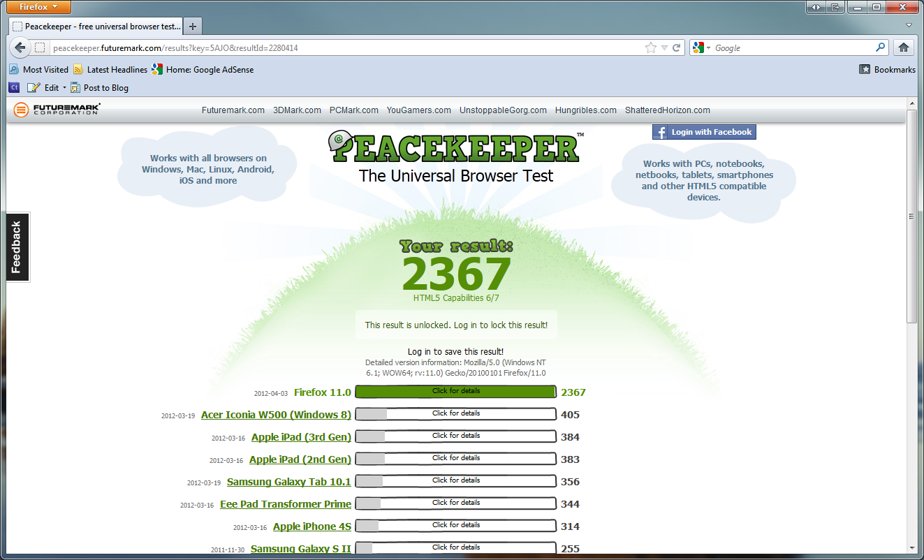Open the Apple iPhone 4S link
Viewport: 924px width, 560px height.
[312, 526]
